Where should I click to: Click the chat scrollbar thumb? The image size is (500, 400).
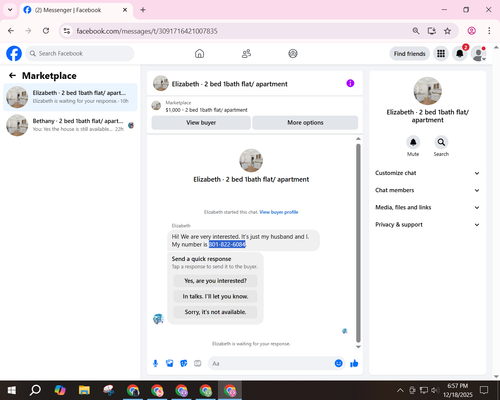point(358,243)
